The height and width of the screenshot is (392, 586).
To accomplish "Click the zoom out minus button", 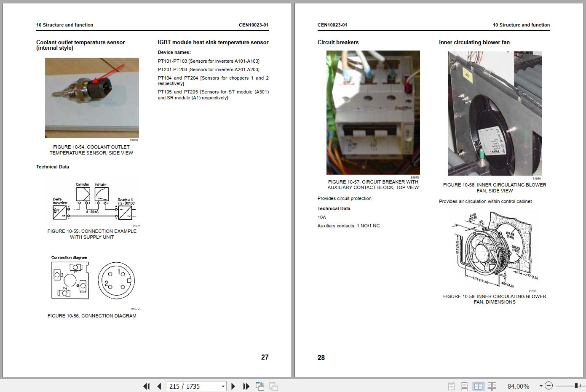I will (x=549, y=386).
